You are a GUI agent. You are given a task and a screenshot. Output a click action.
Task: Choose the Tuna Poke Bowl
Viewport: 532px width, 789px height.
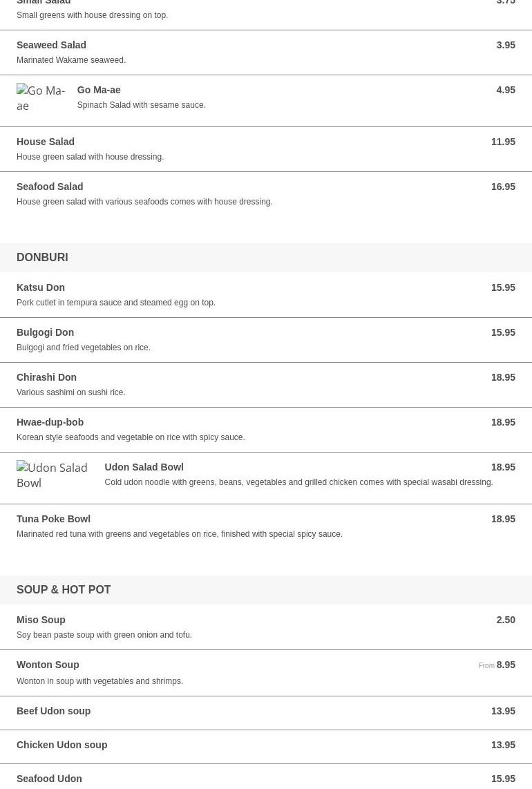point(53,519)
